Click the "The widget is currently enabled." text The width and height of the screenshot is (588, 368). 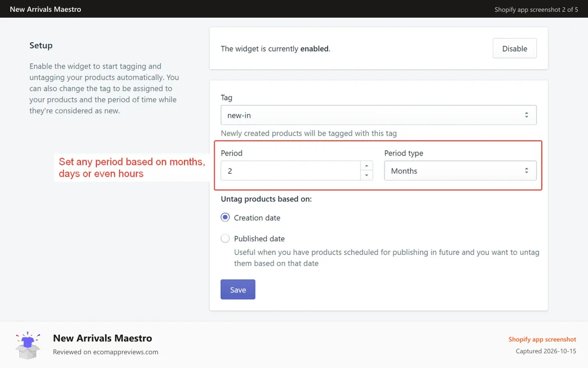pos(275,49)
